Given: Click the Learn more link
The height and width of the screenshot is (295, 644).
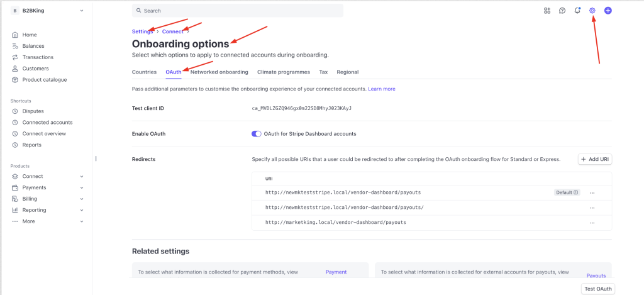Looking at the screenshot, I should [x=382, y=89].
